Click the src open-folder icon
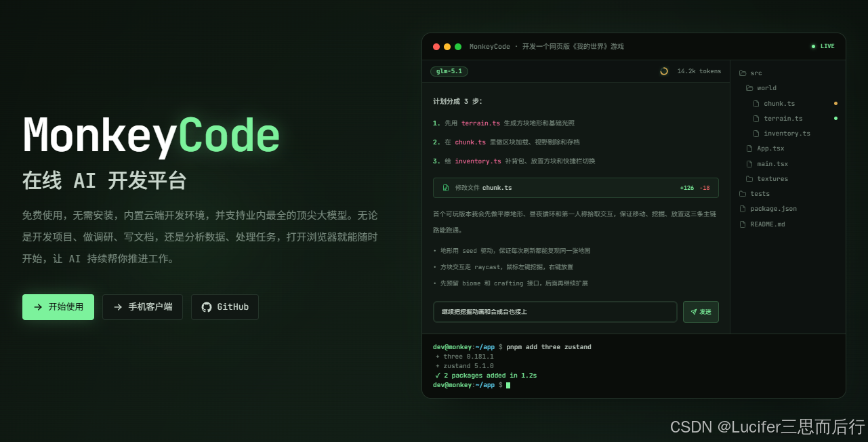The height and width of the screenshot is (442, 868). (743, 73)
